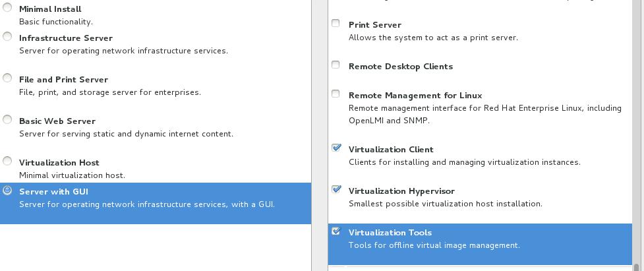Viewport: 644px width, 271px height.
Task: Select Virtualization Host radio button
Action: (7, 161)
